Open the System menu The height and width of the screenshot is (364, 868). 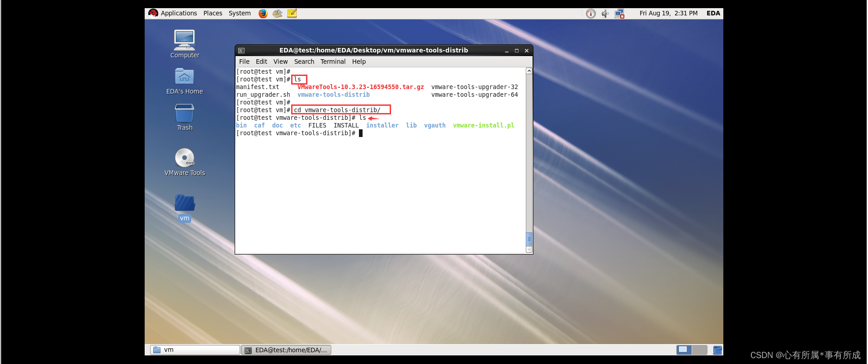pos(240,14)
